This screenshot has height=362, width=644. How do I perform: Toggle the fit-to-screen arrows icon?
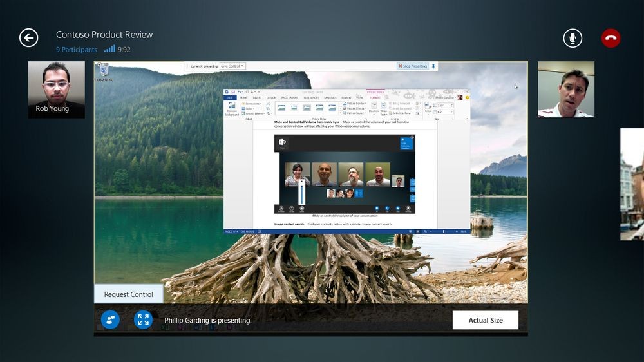tap(144, 319)
